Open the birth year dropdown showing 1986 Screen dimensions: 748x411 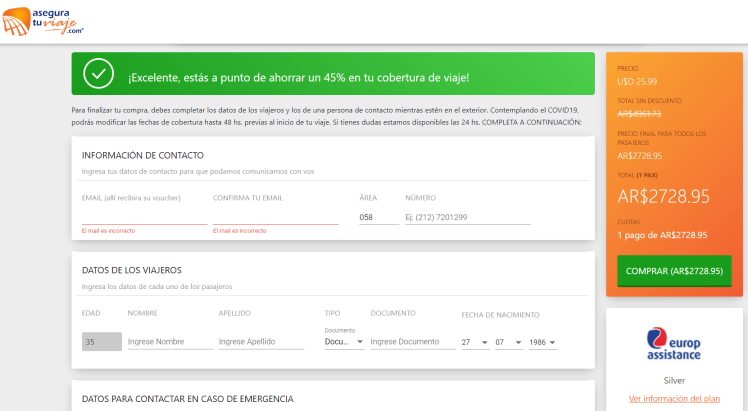(x=542, y=342)
